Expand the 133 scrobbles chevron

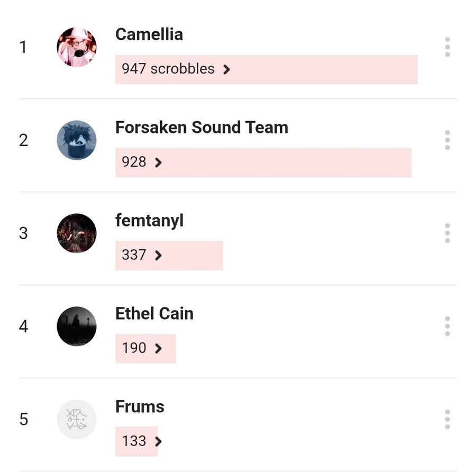click(x=158, y=441)
